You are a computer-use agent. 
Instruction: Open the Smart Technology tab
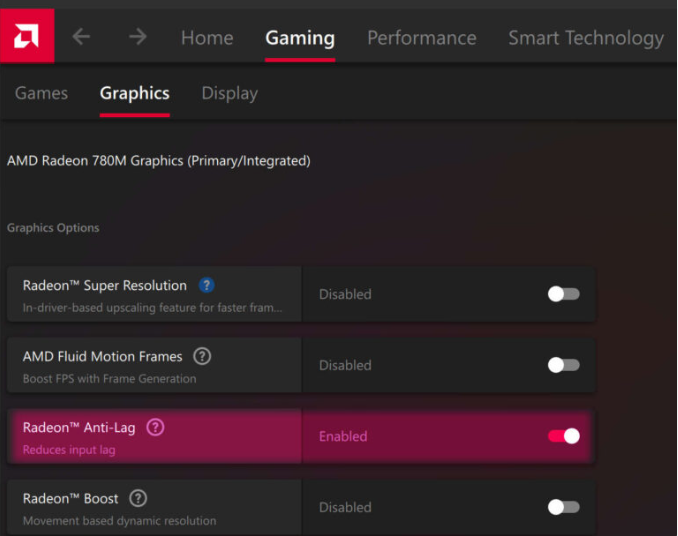coord(586,38)
